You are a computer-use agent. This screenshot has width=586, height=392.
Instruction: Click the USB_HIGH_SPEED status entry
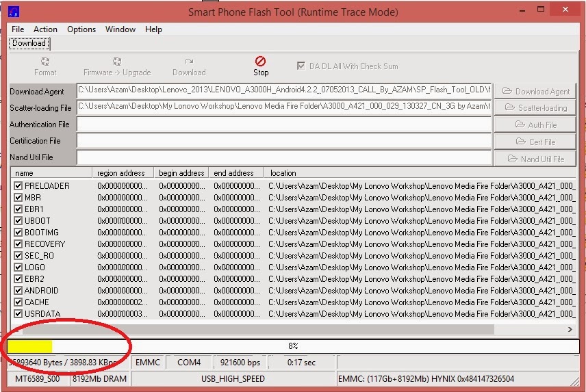(233, 379)
